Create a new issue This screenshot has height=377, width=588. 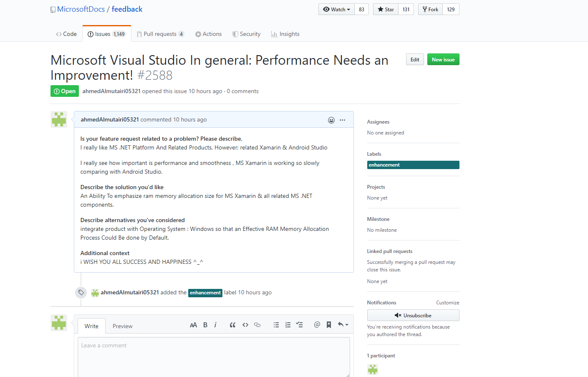(443, 59)
